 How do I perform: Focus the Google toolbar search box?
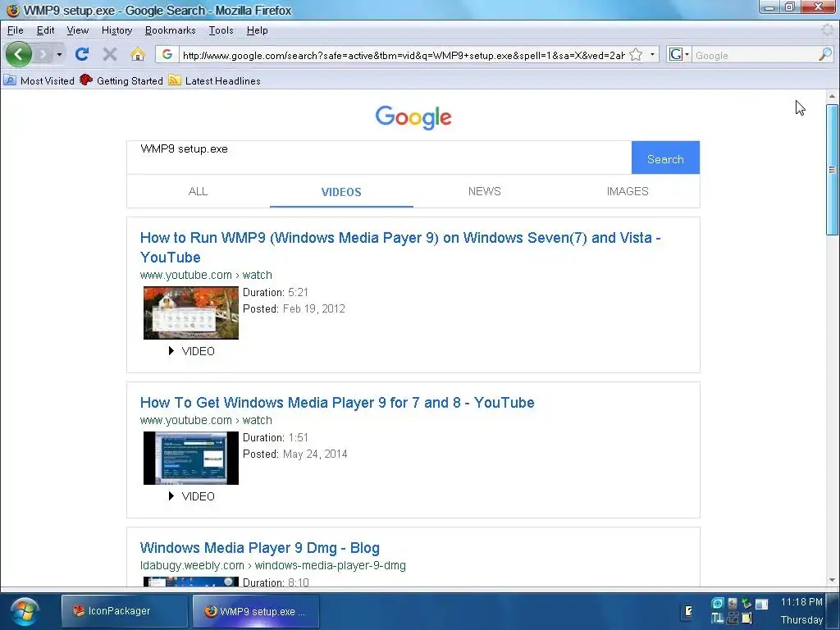(755, 55)
